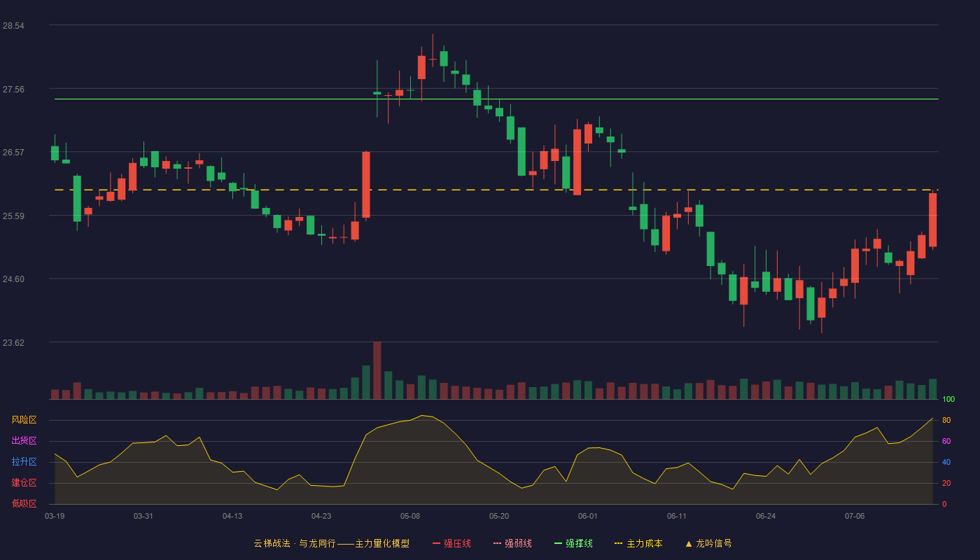The image size is (980, 560).
Task: Click the red 20 indicator scale value
Action: 946,483
